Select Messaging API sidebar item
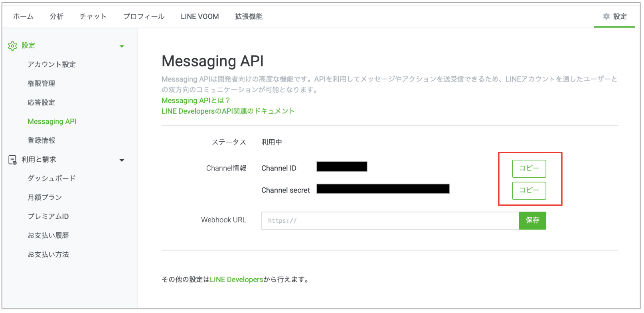Screen dimensions: 644x313 click(52, 121)
